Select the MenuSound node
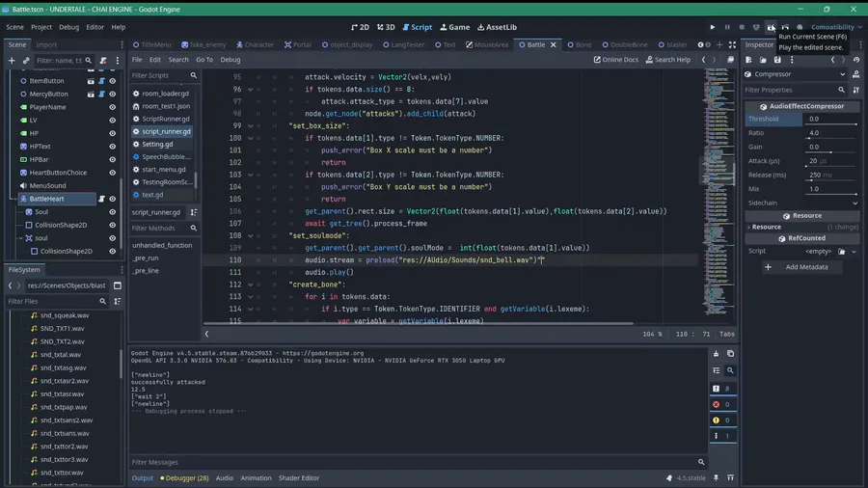 point(47,186)
